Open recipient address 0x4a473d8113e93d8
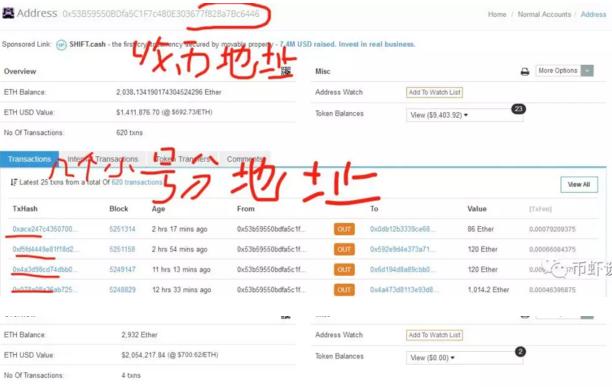The width and height of the screenshot is (612, 387). tap(404, 290)
